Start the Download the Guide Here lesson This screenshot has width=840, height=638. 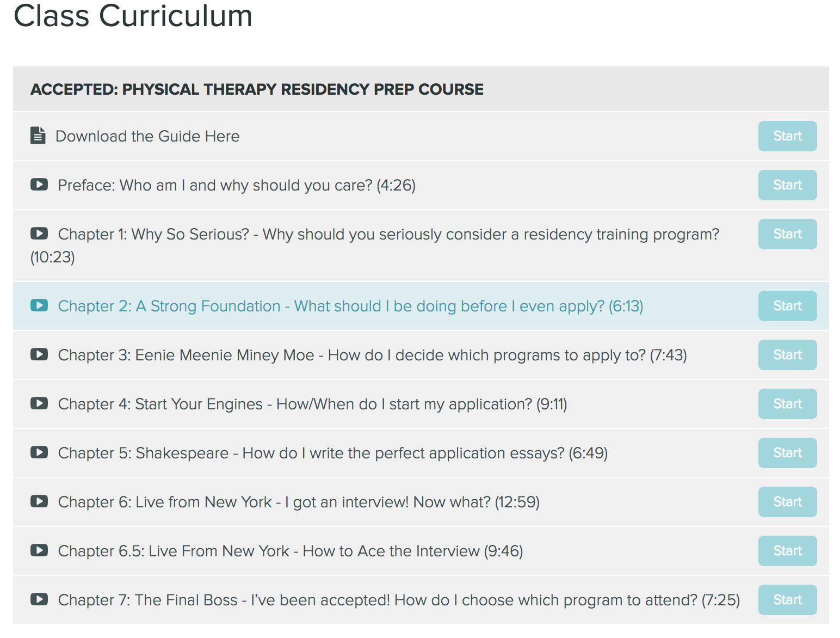tap(787, 136)
